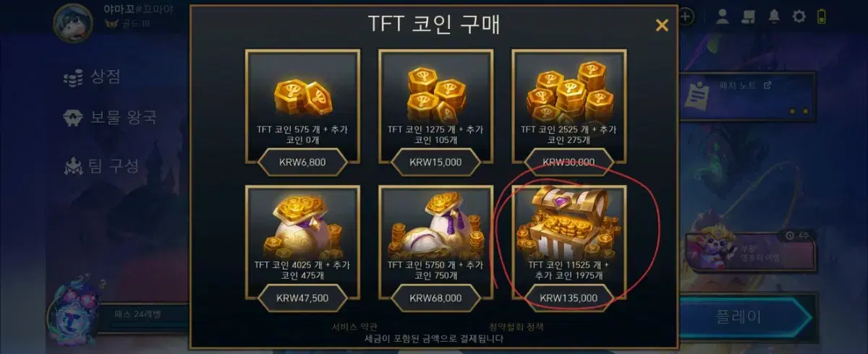Image resolution: width=868 pixels, height=354 pixels.
Task: Open the 상점 shop menu
Action: tap(92, 77)
